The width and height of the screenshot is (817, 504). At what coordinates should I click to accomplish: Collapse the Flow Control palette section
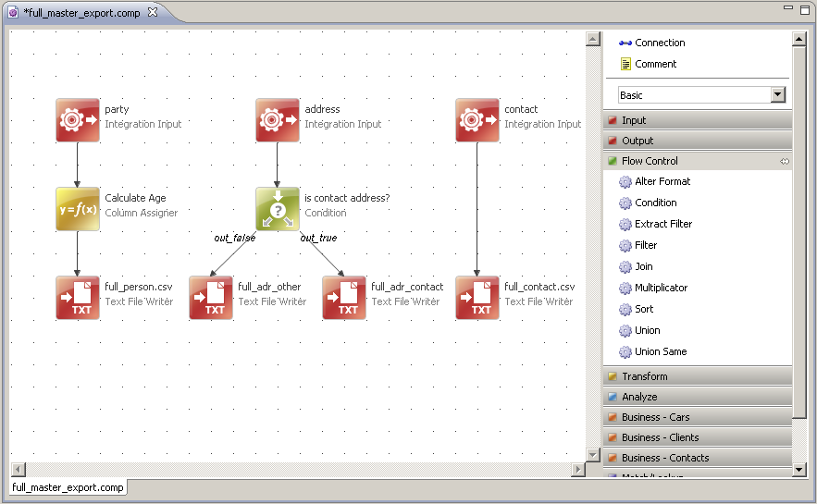click(650, 161)
